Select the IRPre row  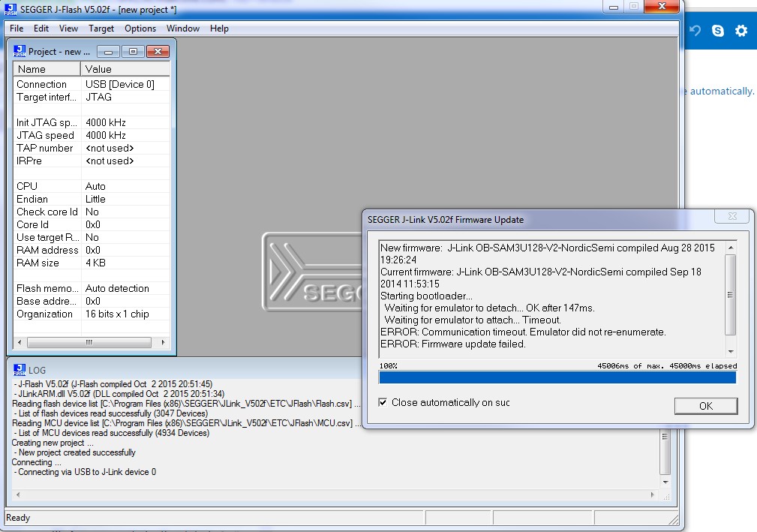click(x=92, y=161)
